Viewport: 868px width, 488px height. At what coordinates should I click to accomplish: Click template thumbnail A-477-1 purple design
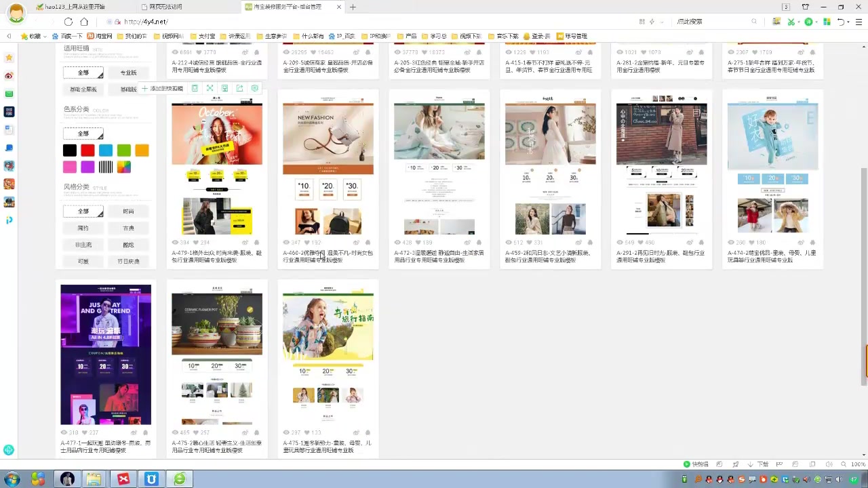tap(106, 354)
